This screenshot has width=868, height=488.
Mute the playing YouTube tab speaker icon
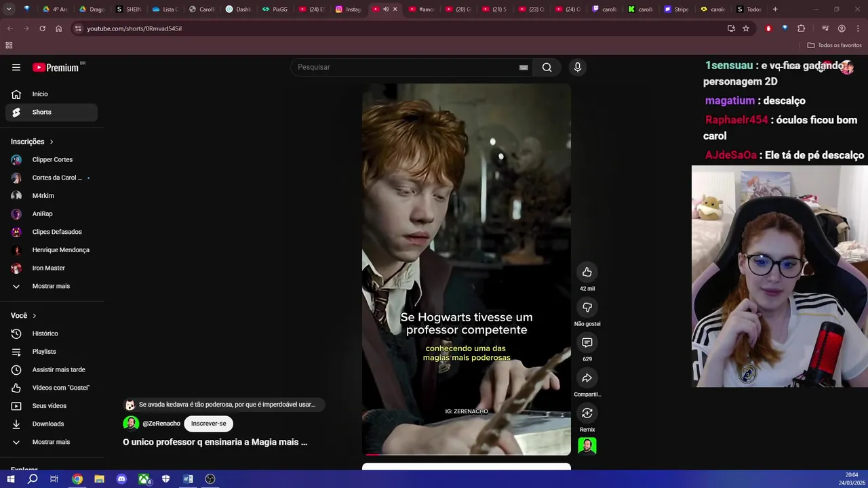click(x=385, y=9)
